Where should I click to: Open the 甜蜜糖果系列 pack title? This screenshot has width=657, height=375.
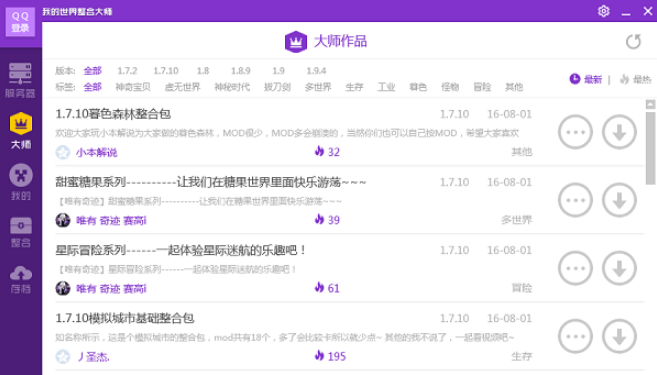point(211,182)
